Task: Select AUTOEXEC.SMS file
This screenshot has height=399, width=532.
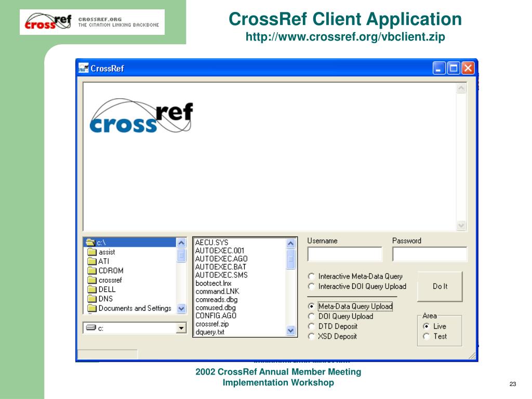Action: tap(221, 275)
